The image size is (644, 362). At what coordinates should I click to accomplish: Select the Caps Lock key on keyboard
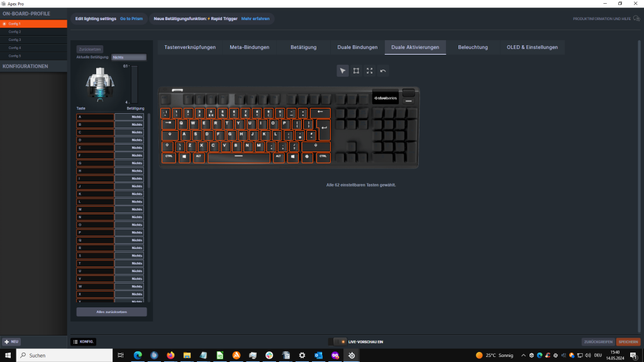click(x=170, y=134)
